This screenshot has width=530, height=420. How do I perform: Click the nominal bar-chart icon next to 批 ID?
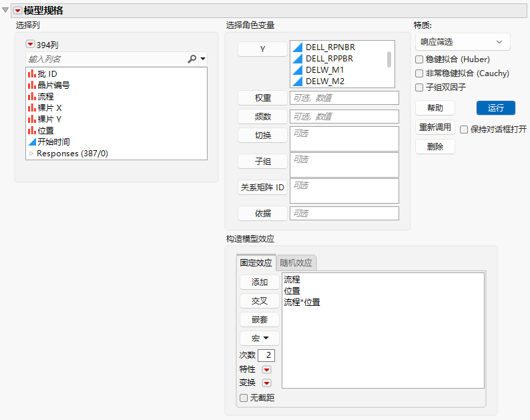point(32,73)
